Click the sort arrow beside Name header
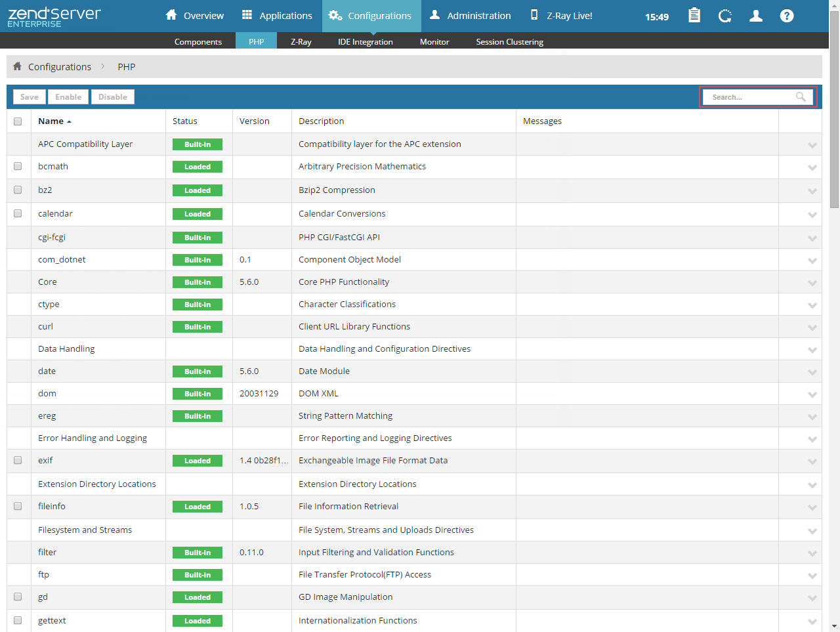The height and width of the screenshot is (632, 840). click(x=69, y=121)
